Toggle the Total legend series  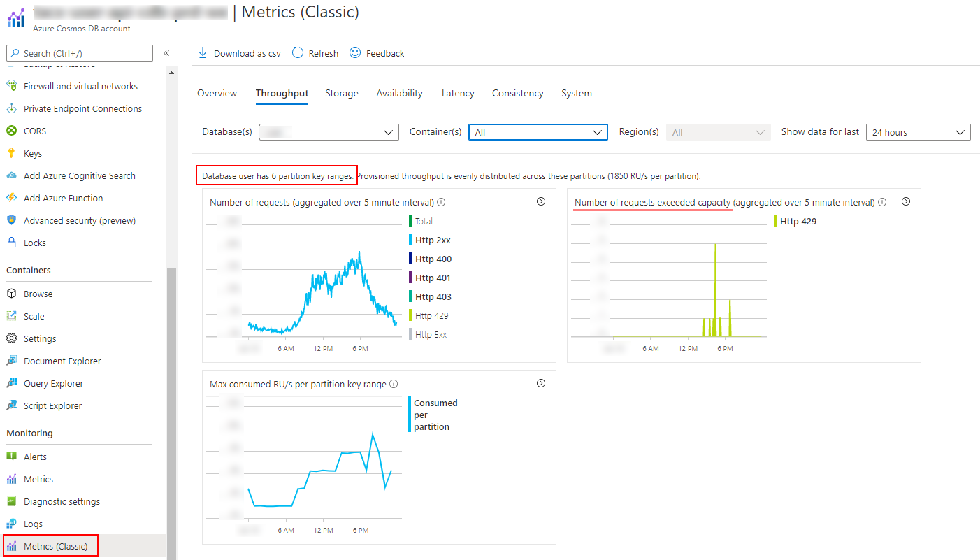click(424, 221)
